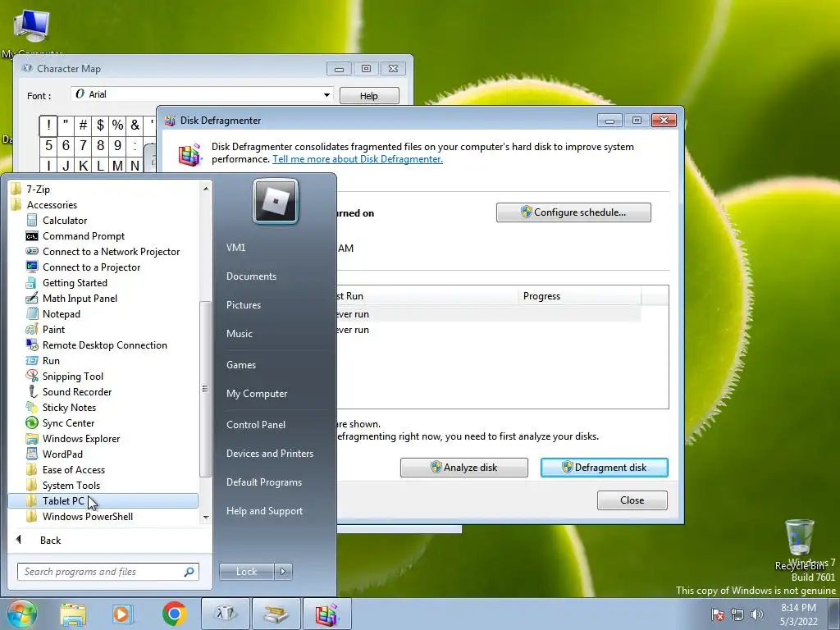Open Games from Start menu
840x630 pixels.
pos(240,365)
